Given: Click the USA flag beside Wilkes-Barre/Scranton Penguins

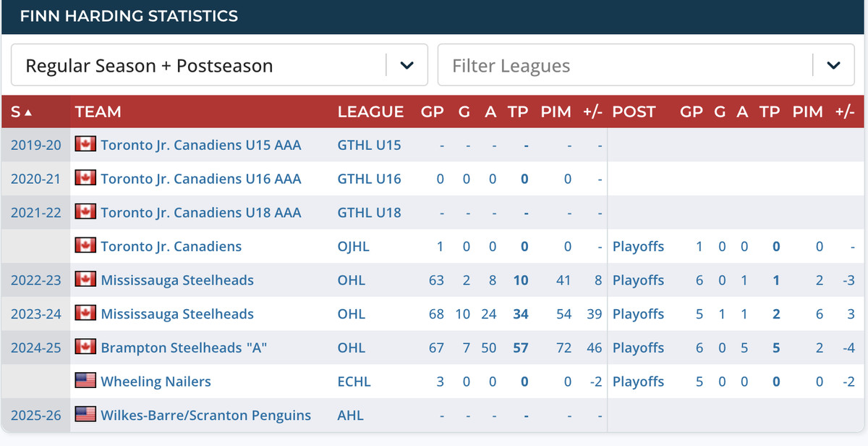Looking at the screenshot, I should (85, 415).
